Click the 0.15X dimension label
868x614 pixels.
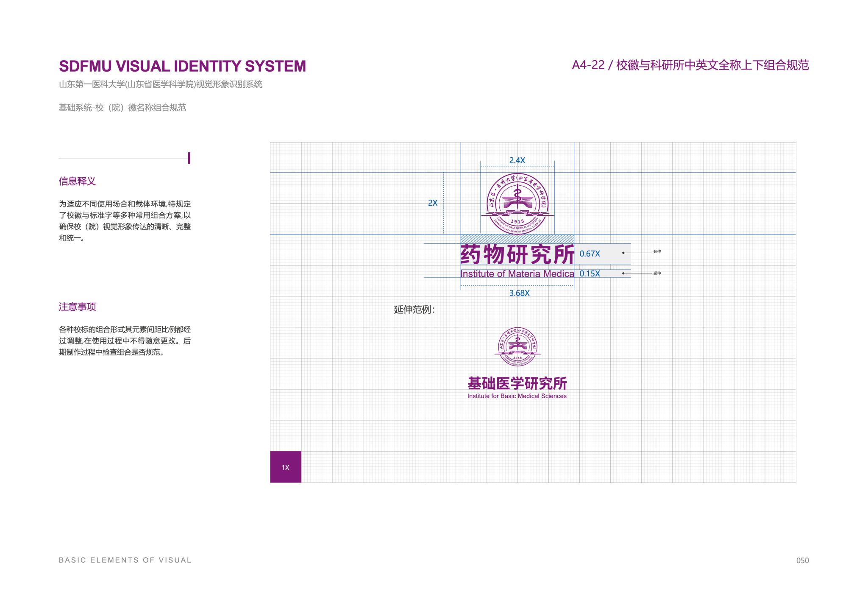(590, 274)
